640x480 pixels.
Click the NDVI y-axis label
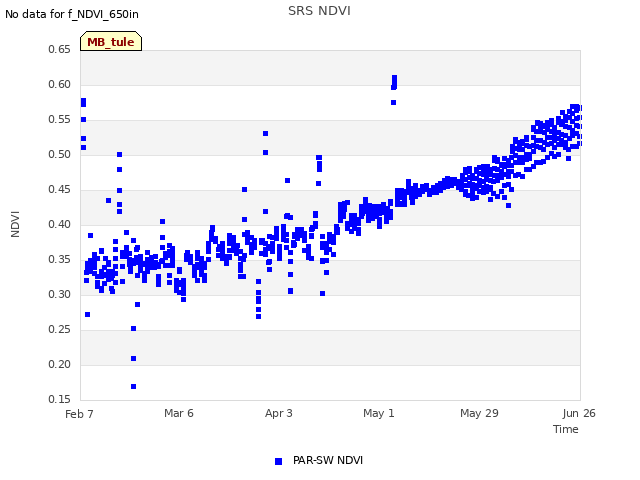point(15,224)
